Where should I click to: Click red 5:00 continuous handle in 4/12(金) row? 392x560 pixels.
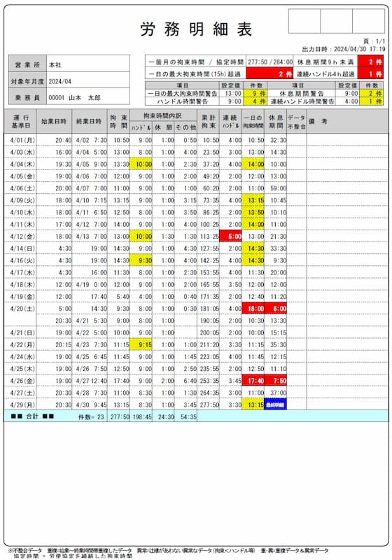pyautogui.click(x=230, y=237)
